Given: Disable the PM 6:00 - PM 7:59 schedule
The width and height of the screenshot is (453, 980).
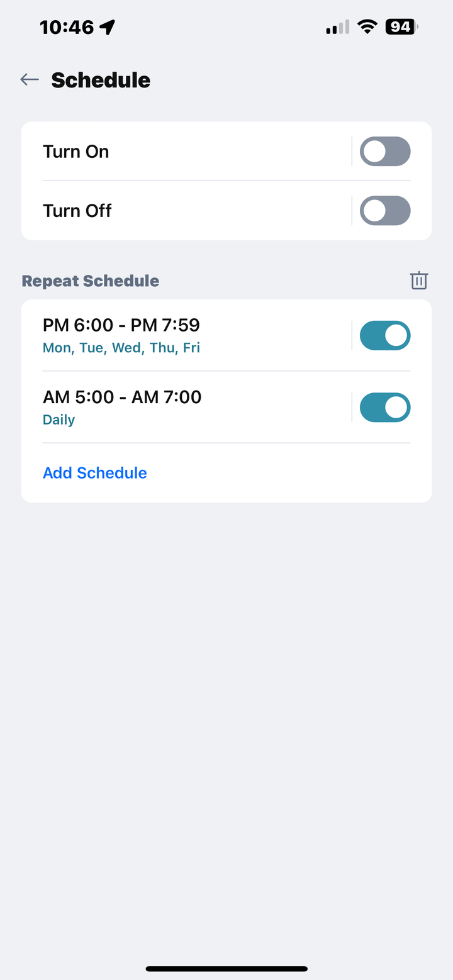Looking at the screenshot, I should [385, 335].
